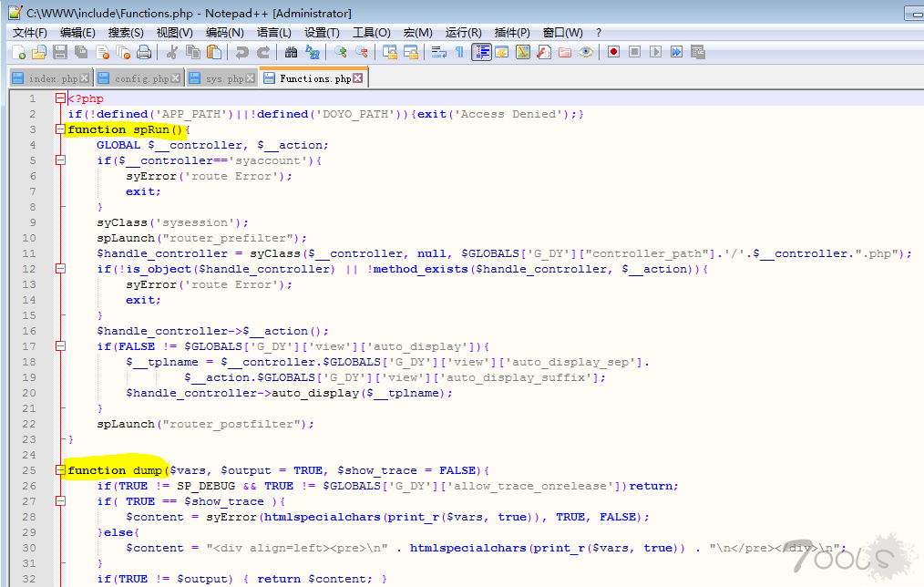The image size is (924, 587).
Task: Toggle the indent guide toolbar button
Action: 481,53
